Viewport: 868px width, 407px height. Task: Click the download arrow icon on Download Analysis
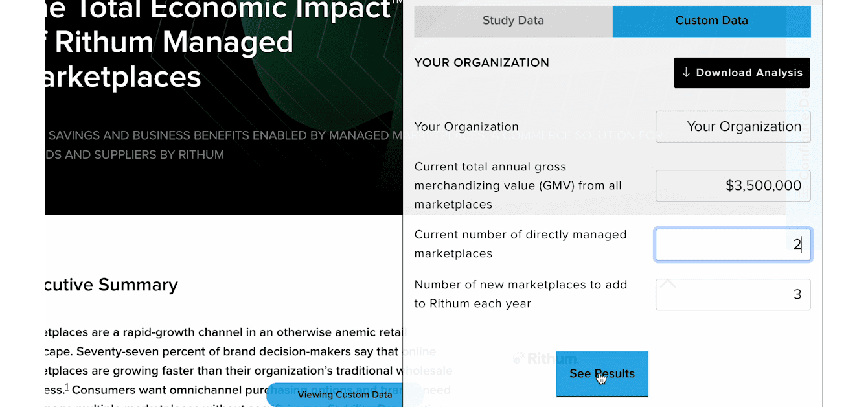point(685,73)
